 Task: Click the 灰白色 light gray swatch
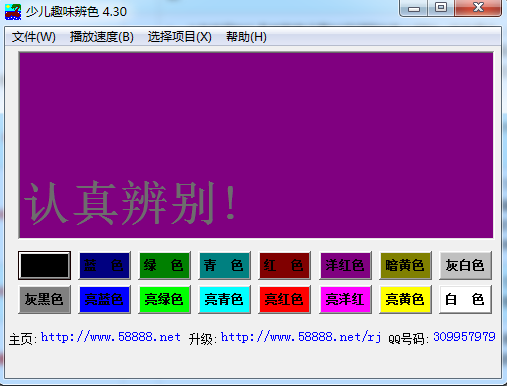click(465, 266)
